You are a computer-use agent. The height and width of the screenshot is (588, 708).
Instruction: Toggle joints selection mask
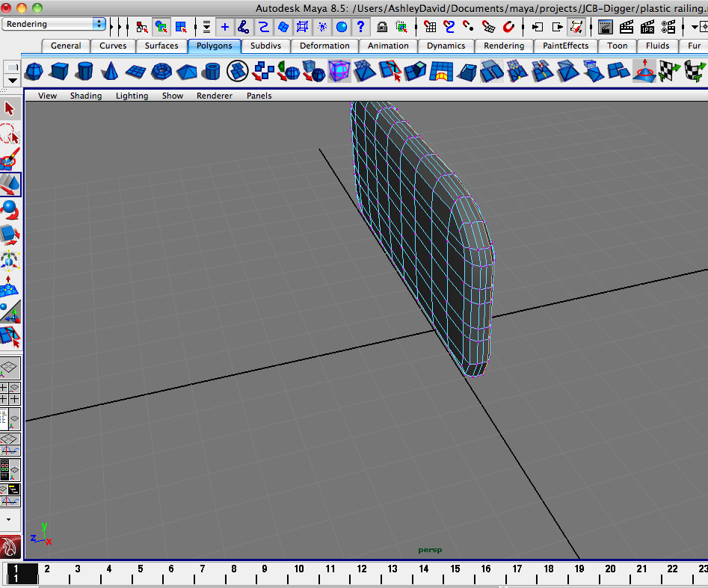[x=244, y=27]
